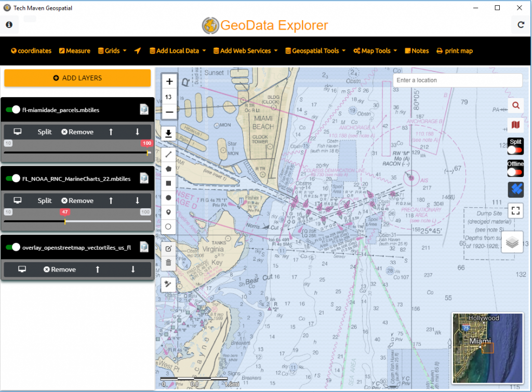Adjust the opacity slider of FL_NOAA_RNC_MarineCharts_22.mbtiles

64,221
